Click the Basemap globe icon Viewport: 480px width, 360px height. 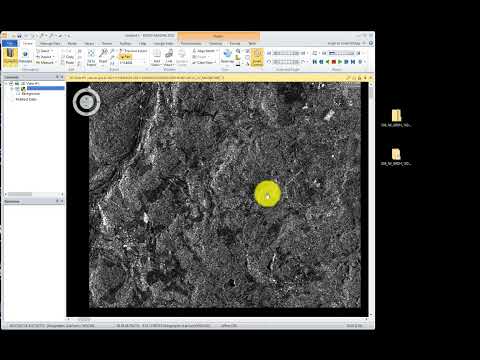[227, 56]
